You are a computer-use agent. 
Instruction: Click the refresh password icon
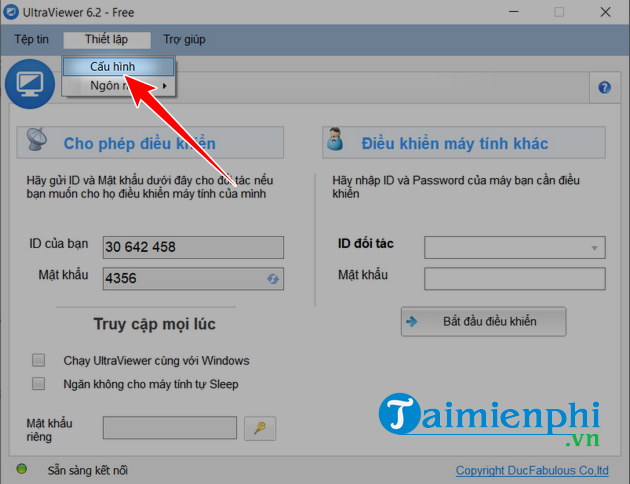point(272,279)
